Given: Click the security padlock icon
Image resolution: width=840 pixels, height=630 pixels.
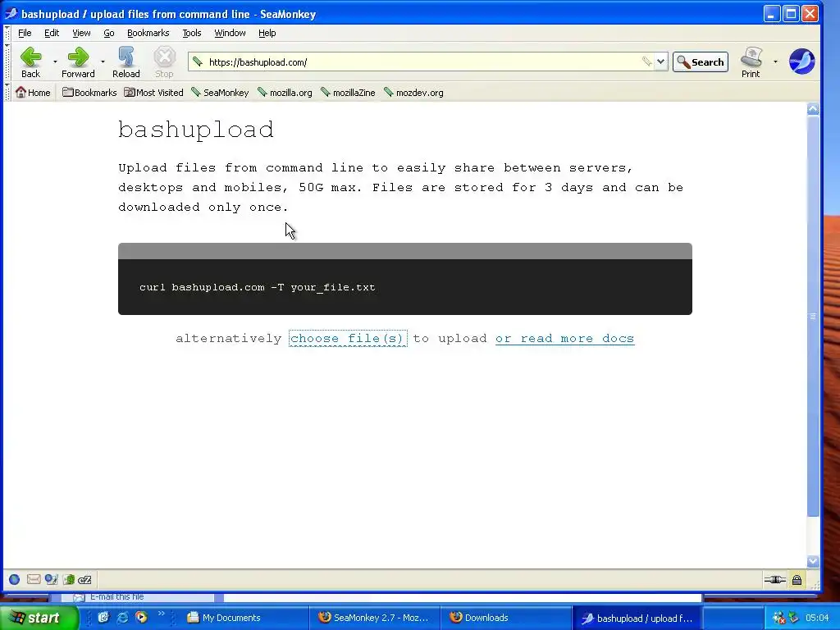Looking at the screenshot, I should (x=797, y=579).
